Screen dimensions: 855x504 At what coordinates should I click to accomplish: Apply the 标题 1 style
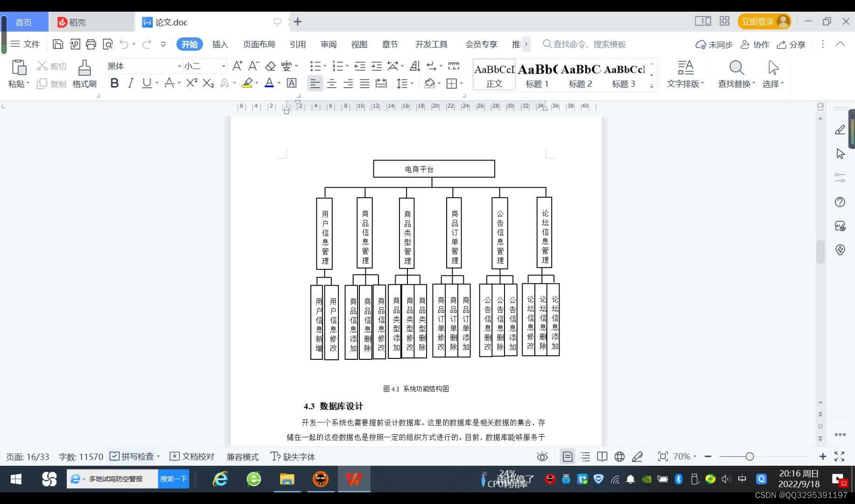click(x=537, y=74)
